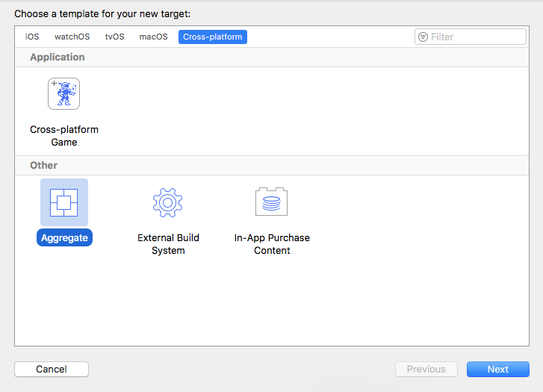The image size is (543, 392).
Task: Select the In-App Purchase Content label
Action: point(272,244)
